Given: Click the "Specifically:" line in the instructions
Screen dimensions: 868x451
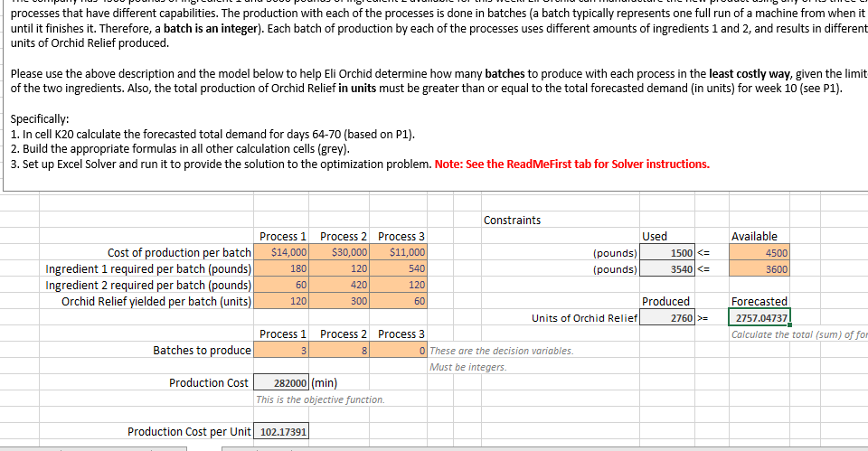Looking at the screenshot, I should pyautogui.click(x=40, y=119).
